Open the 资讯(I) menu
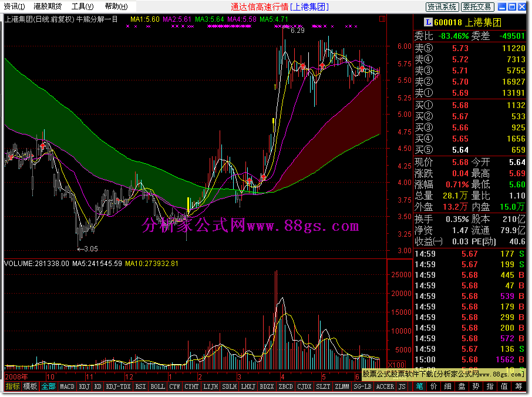 pos(14,6)
